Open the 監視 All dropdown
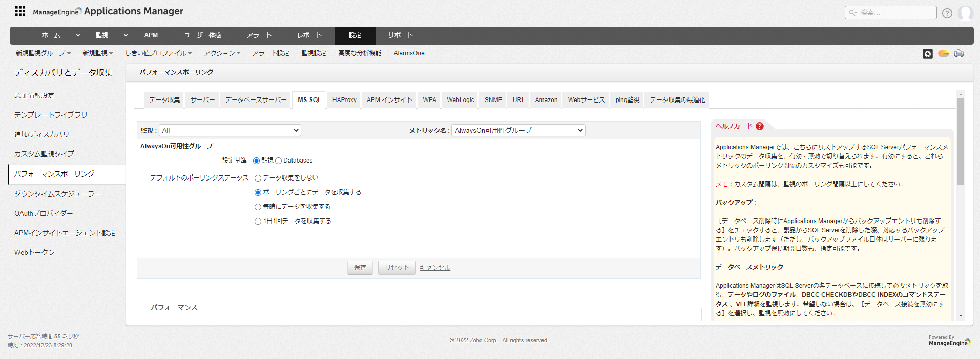 coord(230,131)
